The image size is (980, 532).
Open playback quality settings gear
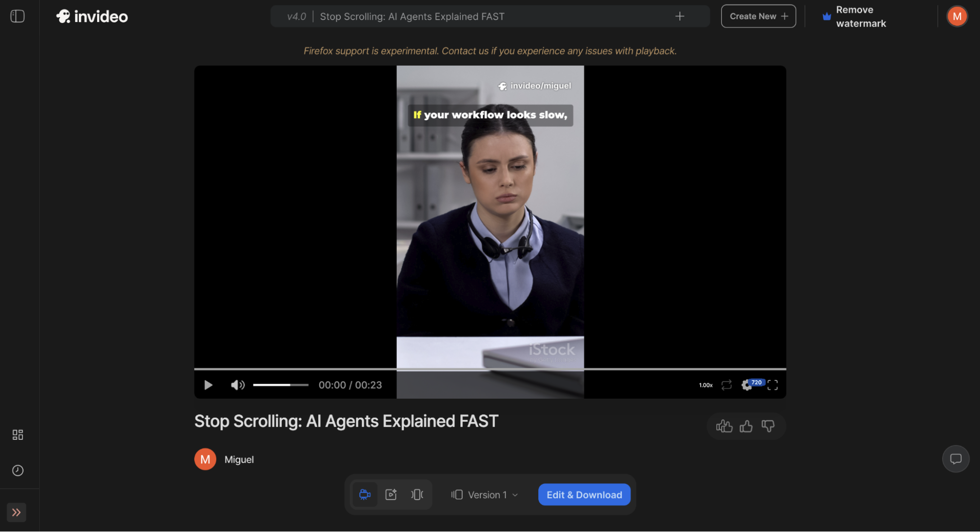747,385
